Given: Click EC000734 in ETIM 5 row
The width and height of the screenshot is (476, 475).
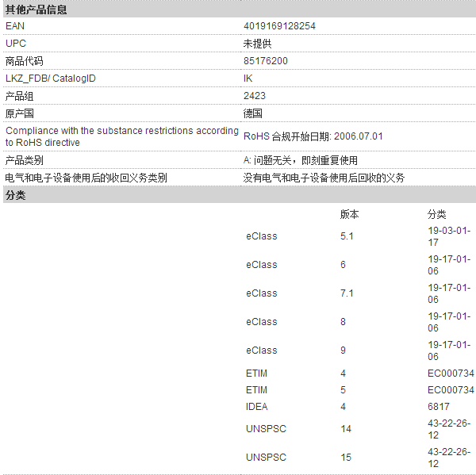Looking at the screenshot, I should [x=451, y=390].
